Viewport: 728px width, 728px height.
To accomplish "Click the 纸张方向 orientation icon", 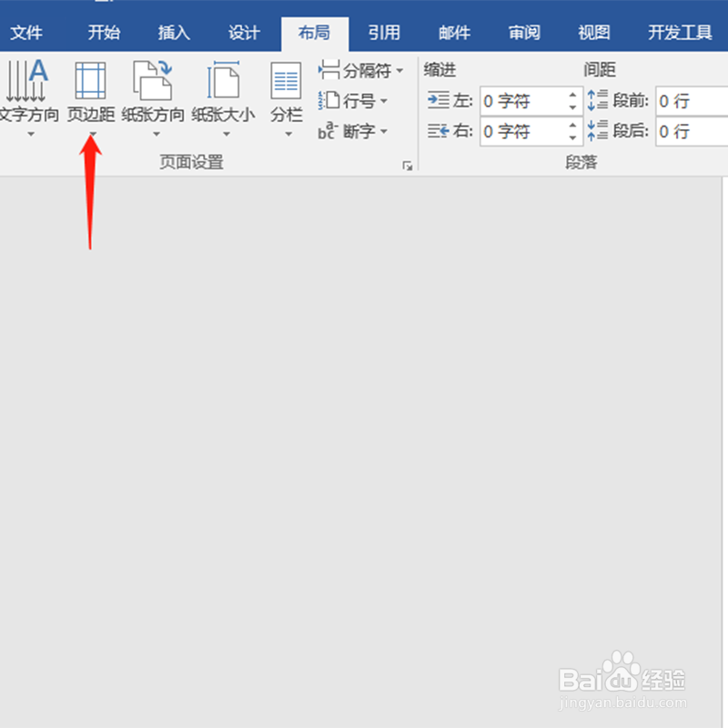I will [x=153, y=81].
